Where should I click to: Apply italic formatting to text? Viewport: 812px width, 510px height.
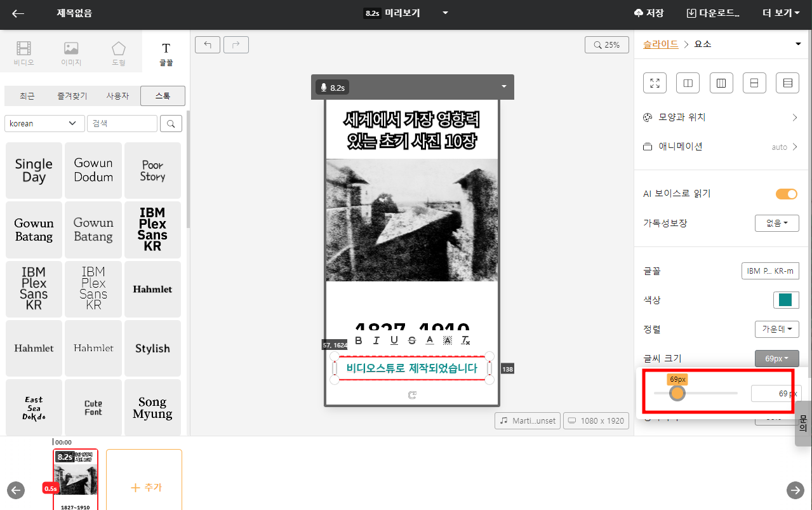pyautogui.click(x=376, y=340)
